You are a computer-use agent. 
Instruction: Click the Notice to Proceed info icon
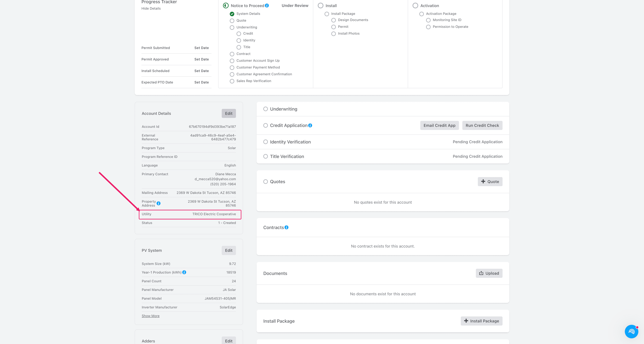pyautogui.click(x=267, y=6)
